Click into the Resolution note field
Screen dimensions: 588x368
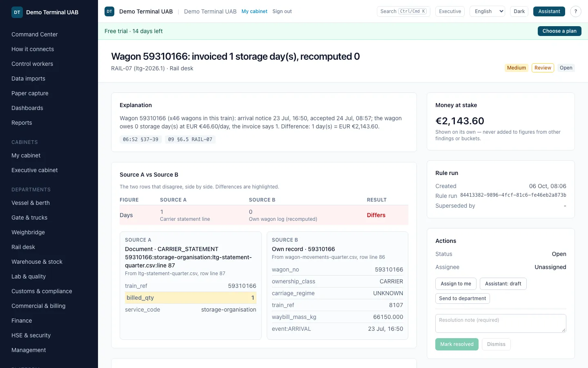[x=501, y=323]
